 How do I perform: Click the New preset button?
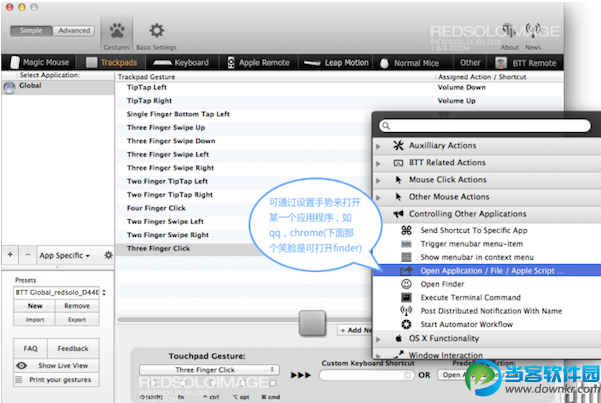point(34,306)
